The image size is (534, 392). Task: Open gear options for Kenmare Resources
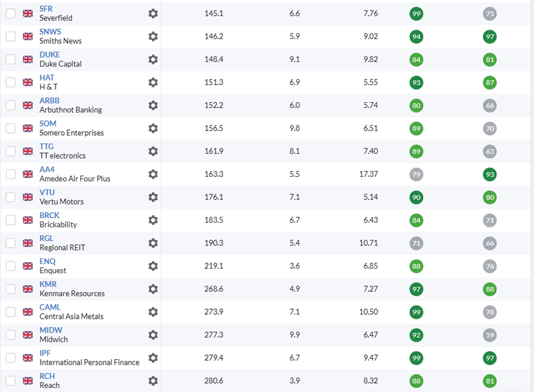point(153,289)
